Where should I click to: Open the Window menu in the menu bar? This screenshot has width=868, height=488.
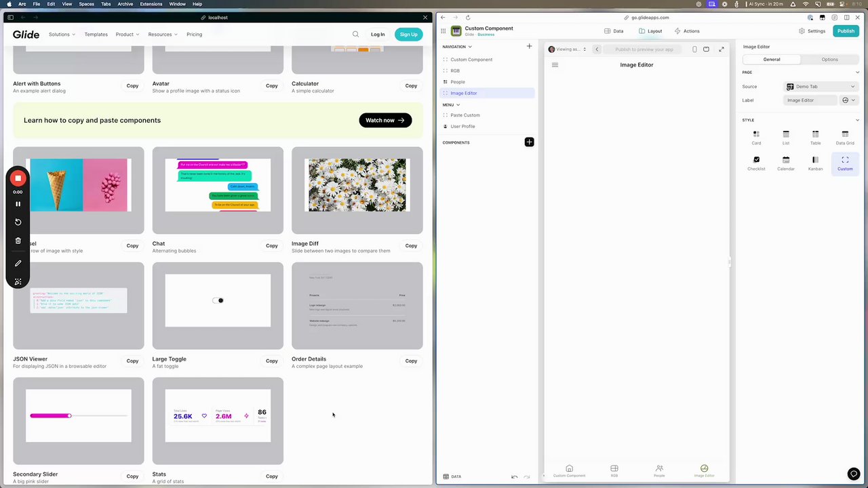[178, 4]
